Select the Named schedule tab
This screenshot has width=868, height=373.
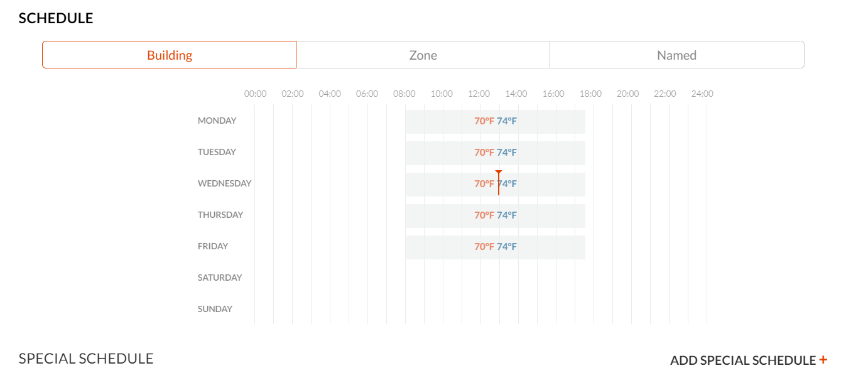(677, 55)
